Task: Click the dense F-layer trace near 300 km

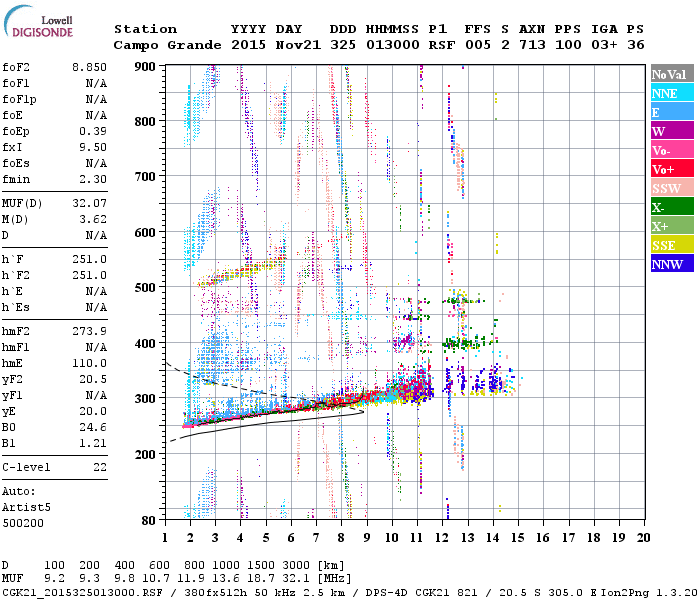Action: pos(308,404)
